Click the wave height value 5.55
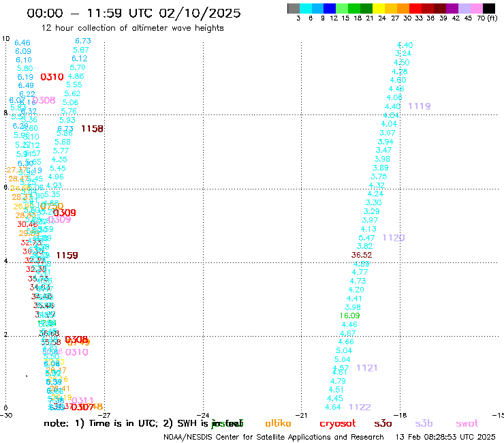Screen dimensions: 504x443 [74, 85]
